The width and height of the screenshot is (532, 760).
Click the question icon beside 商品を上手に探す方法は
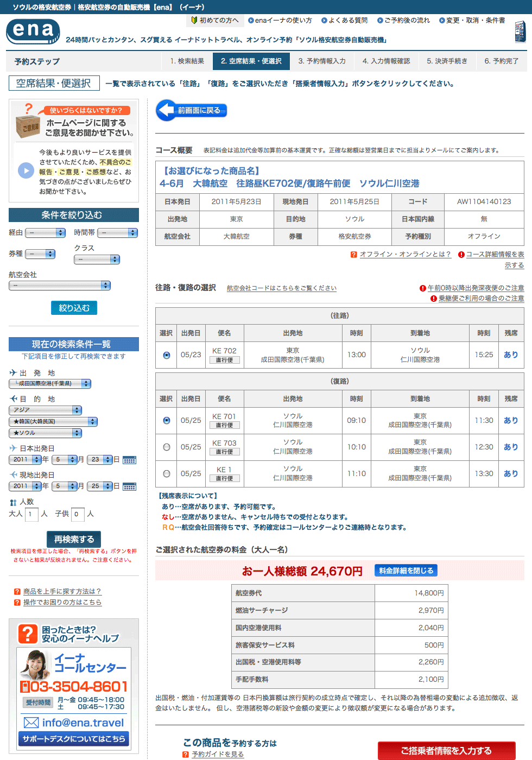coord(17,592)
